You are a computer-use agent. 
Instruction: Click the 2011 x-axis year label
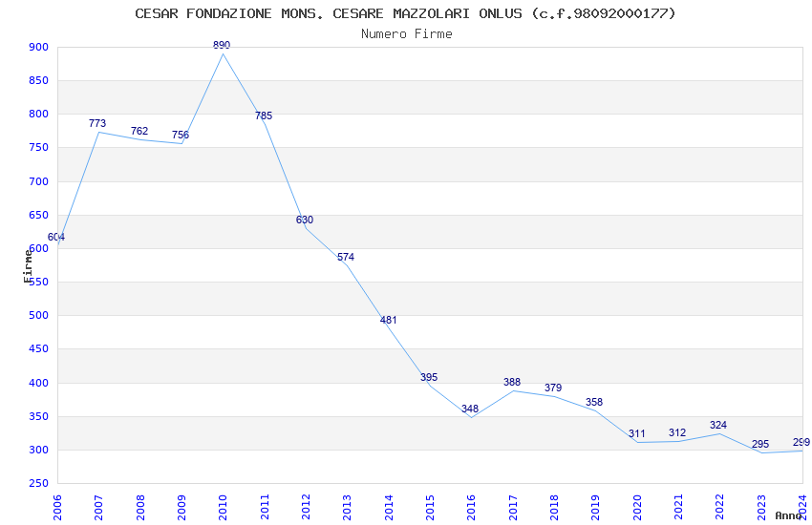pyautogui.click(x=265, y=508)
